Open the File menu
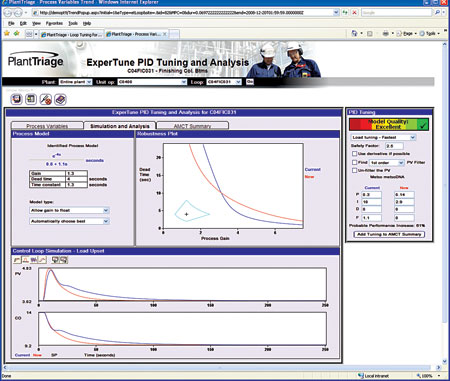The height and width of the screenshot is (381, 450). click(x=11, y=23)
